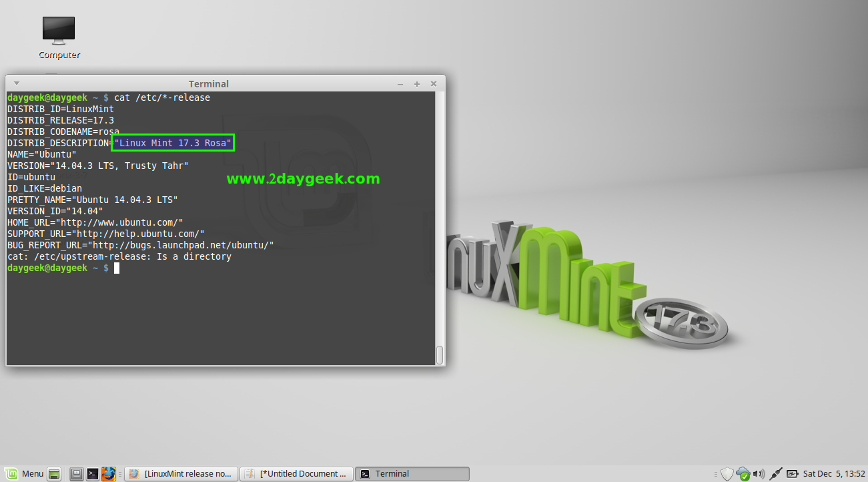
Task: Open the calendar from the panel clock
Action: coord(832,474)
